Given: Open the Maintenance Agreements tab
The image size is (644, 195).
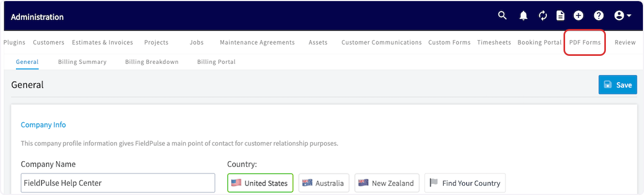Looking at the screenshot, I should pos(257,42).
